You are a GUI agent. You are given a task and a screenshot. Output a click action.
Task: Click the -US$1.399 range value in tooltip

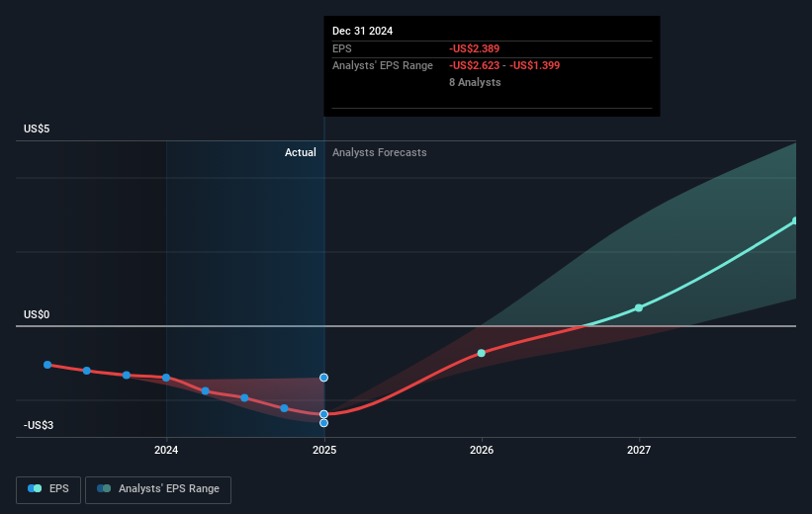(x=534, y=66)
